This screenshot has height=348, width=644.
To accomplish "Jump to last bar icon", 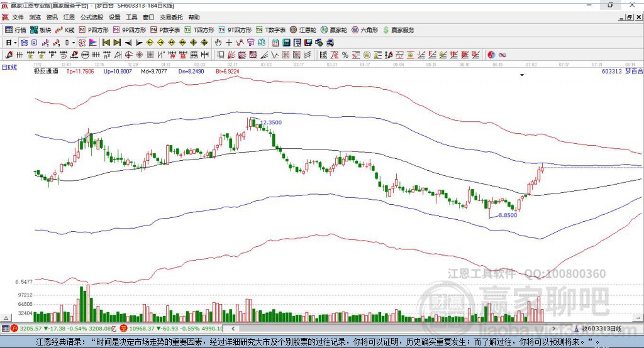I will coord(117,43).
